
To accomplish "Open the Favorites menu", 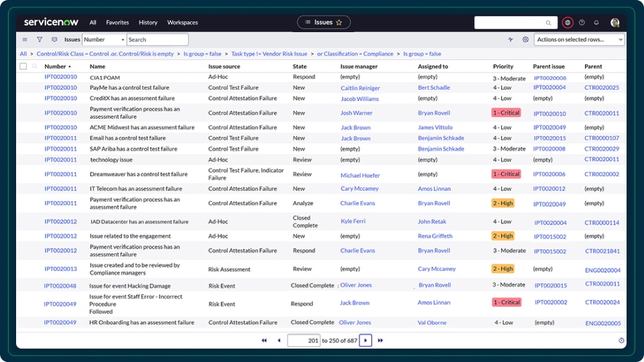I will pyautogui.click(x=117, y=22).
